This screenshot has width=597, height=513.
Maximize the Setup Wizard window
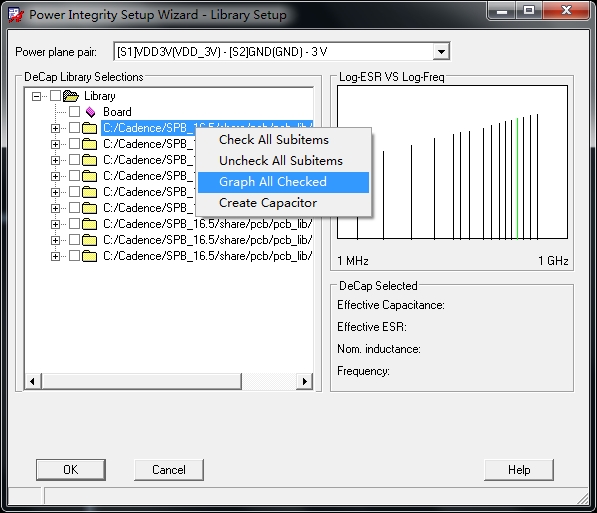click(x=529, y=10)
